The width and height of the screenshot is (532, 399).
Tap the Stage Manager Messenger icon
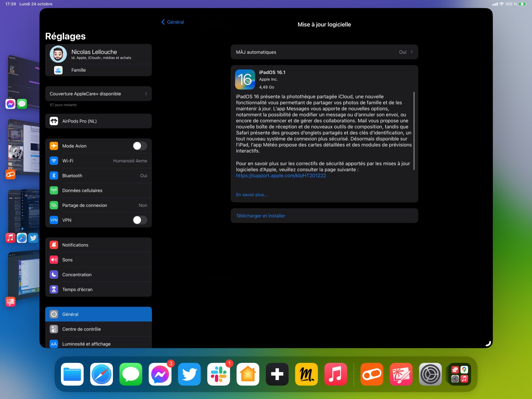tap(10, 104)
